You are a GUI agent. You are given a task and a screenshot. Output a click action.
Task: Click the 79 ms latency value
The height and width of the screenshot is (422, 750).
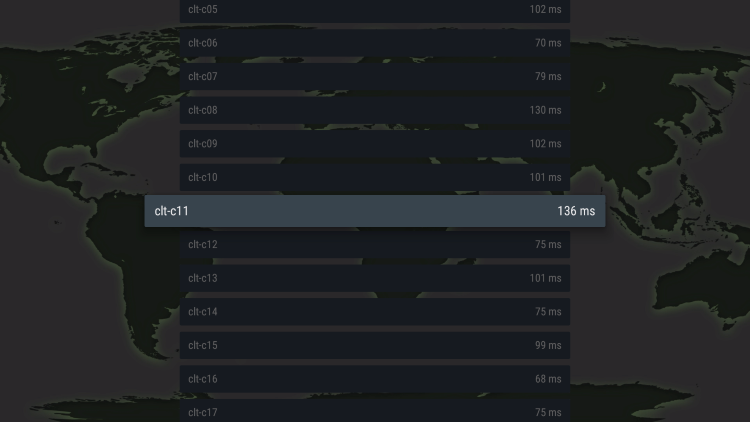pos(548,77)
